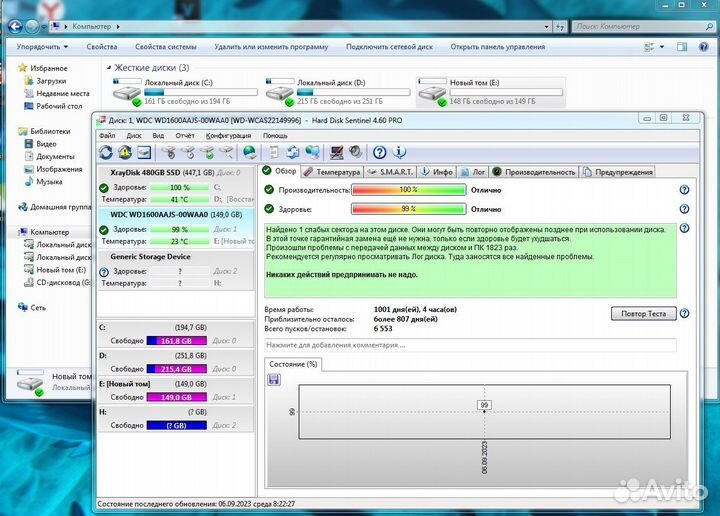Select Новый том (E:) drive in Explorer

click(x=490, y=92)
